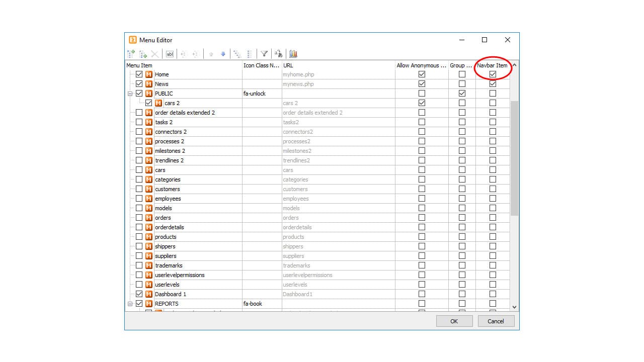
Task: Open the filter tool using the funnel icon
Action: pos(264,54)
